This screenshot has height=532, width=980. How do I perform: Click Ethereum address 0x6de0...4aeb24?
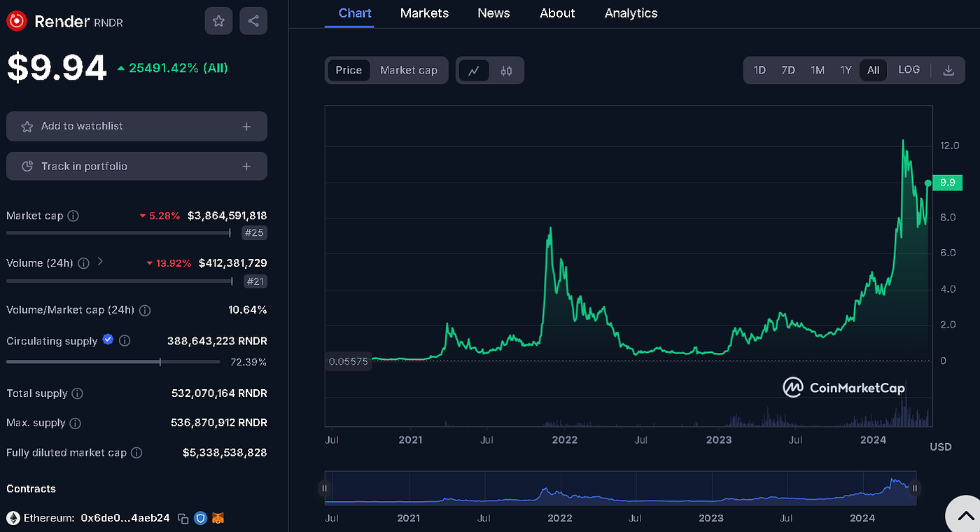125,519
